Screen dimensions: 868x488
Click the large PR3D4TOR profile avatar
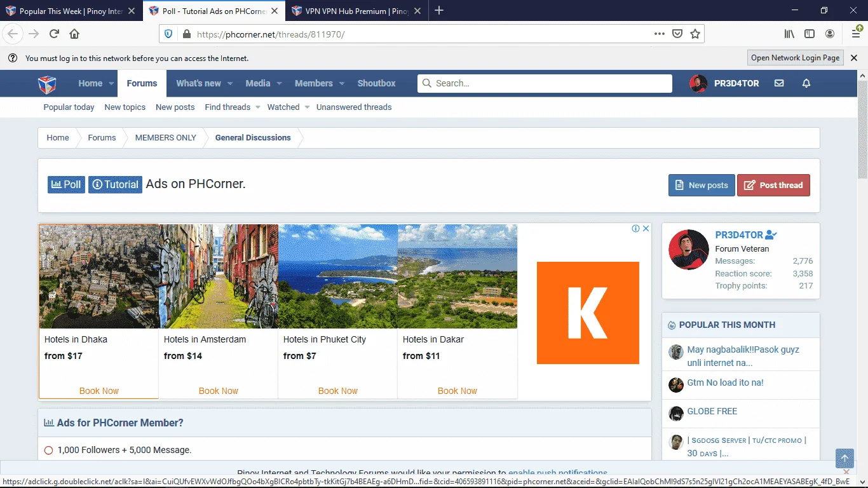(x=689, y=250)
